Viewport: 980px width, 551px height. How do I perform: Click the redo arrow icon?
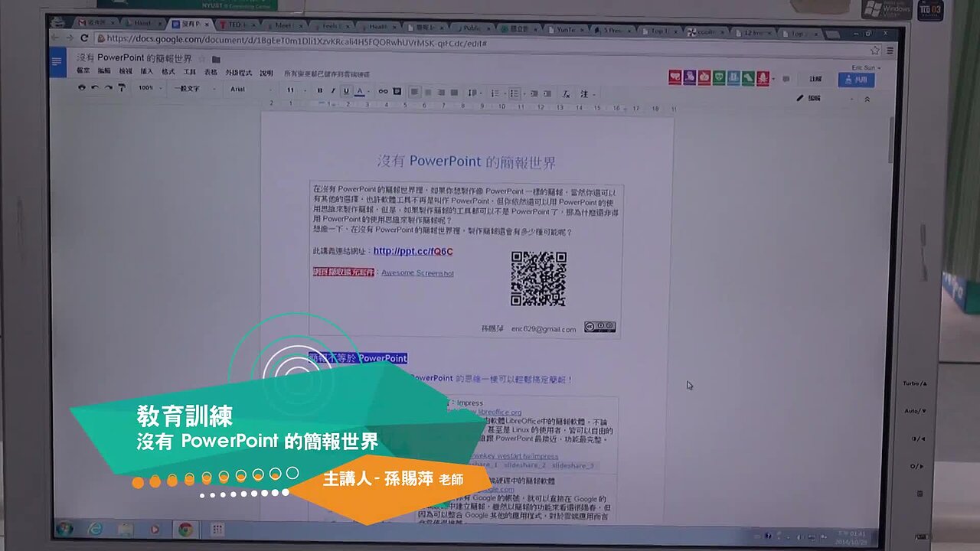click(x=108, y=88)
